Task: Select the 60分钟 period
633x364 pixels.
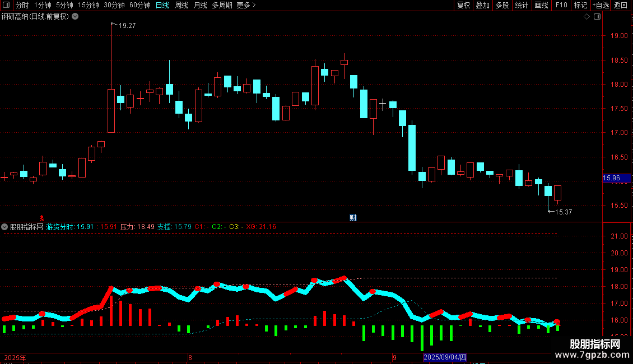Action: click(x=139, y=5)
